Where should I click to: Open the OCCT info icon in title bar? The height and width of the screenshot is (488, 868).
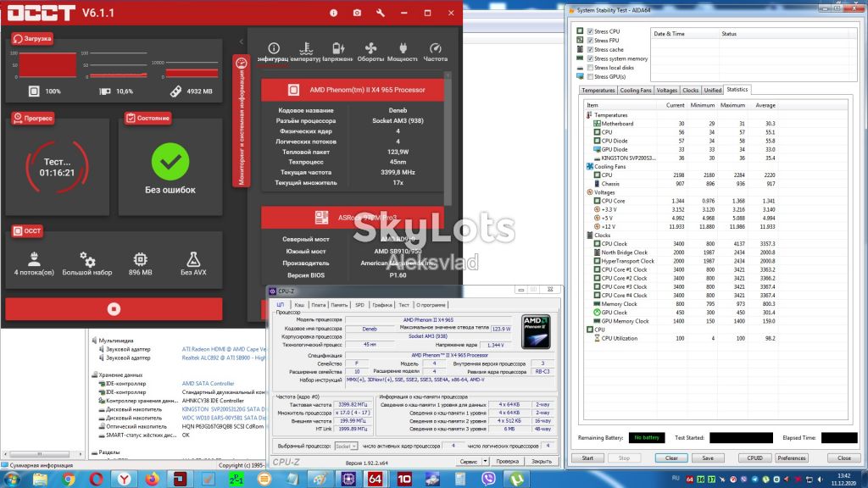[x=333, y=13]
